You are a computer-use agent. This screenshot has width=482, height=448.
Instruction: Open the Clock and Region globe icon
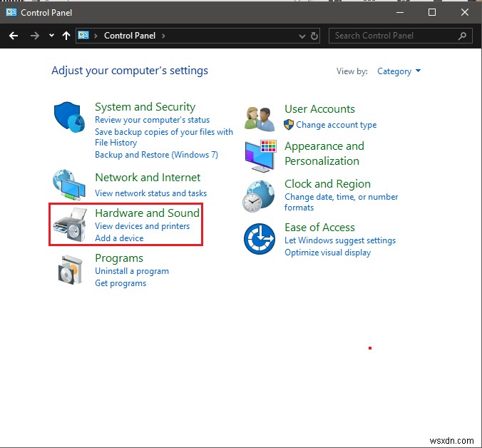(x=259, y=196)
